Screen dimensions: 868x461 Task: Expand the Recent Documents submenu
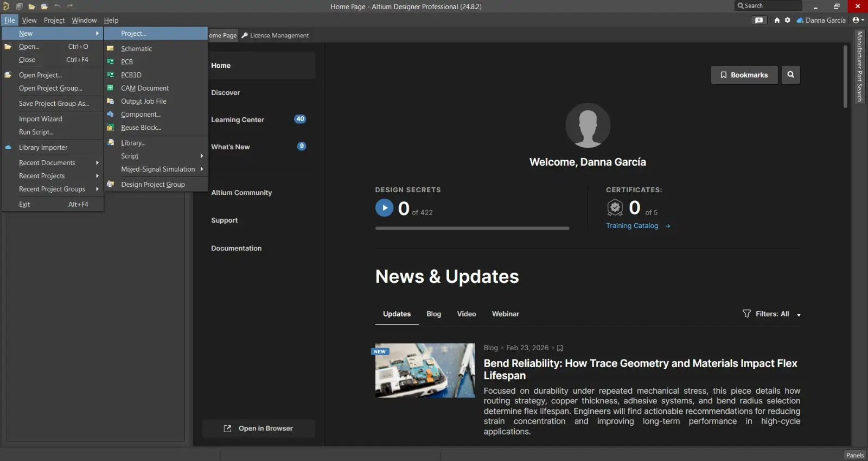pos(53,163)
